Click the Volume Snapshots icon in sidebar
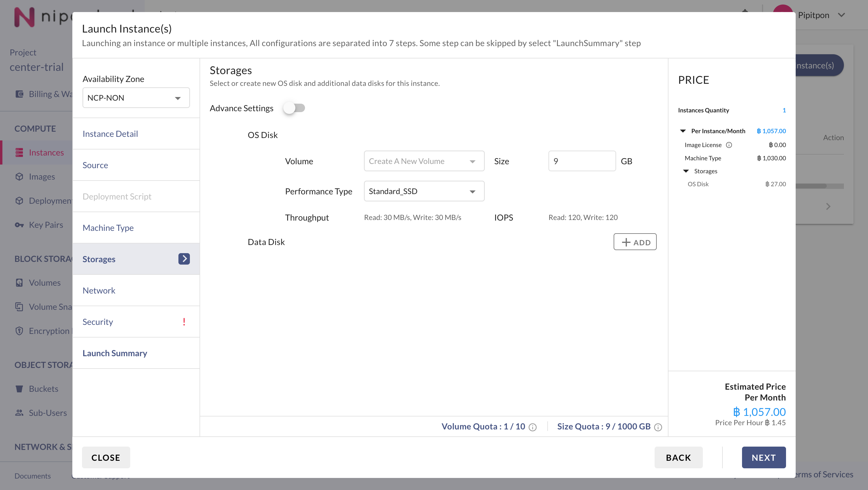The image size is (868, 490). (19, 307)
